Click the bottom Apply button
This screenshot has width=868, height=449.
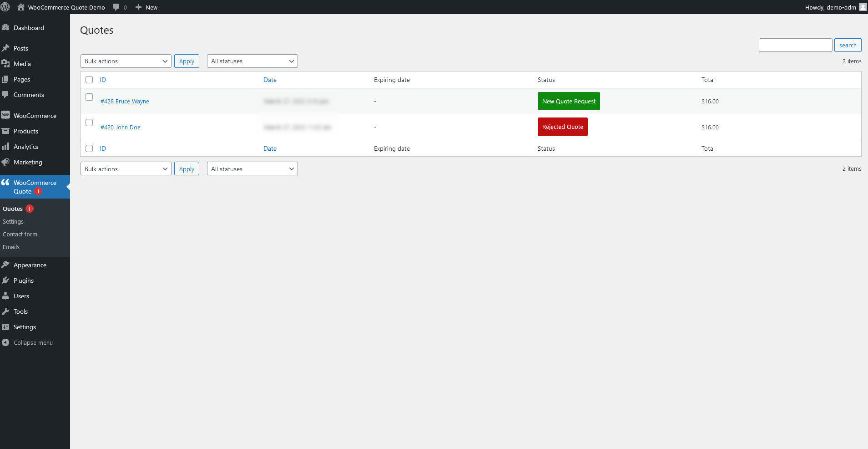click(x=187, y=169)
